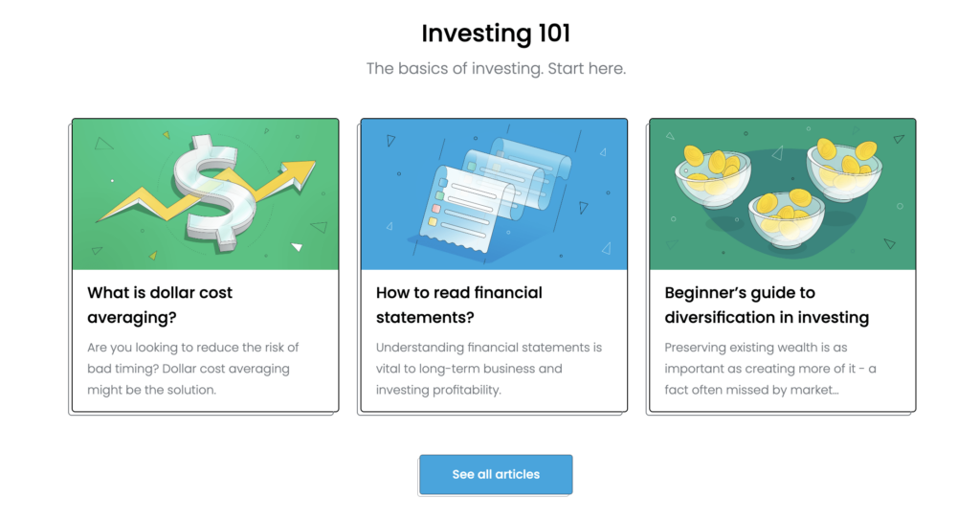Screen dimensions: 980x521
Task: Click the See all articles button
Action: coord(496,475)
